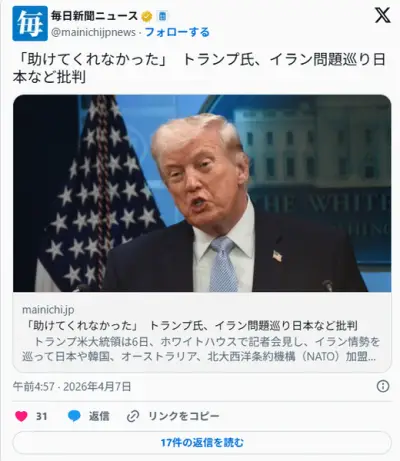400x461 pixels.
Task: Like the post with the heart icon
Action: pyautogui.click(x=21, y=416)
